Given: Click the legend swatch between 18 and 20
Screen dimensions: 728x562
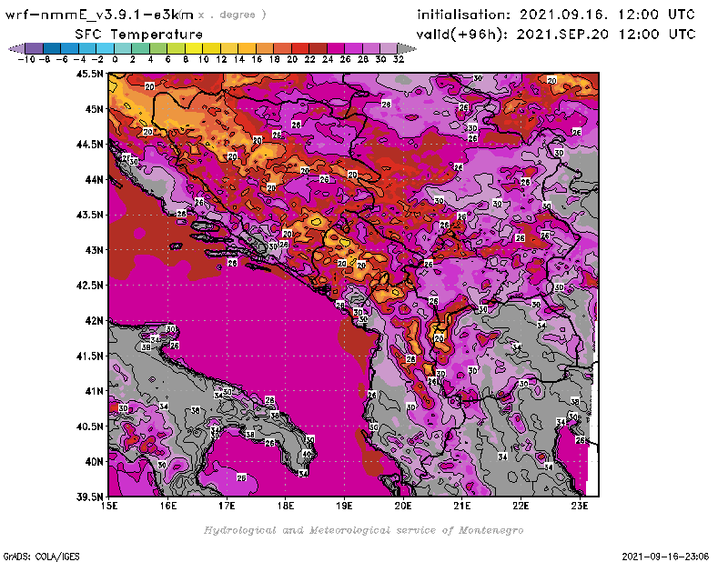Looking at the screenshot, I should click(282, 48).
